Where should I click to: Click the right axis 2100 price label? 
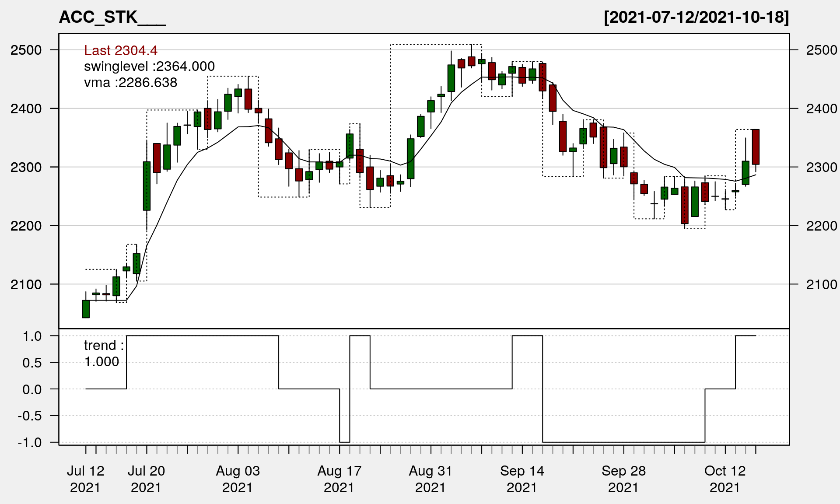tap(822, 284)
